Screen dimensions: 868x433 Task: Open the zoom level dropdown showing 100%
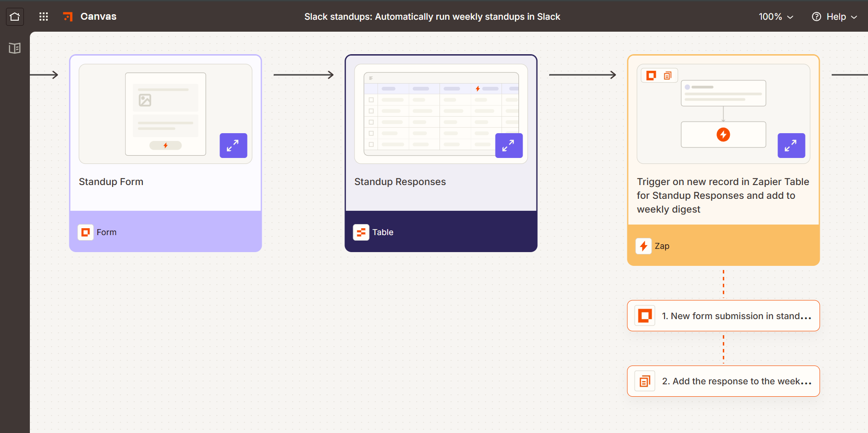(x=776, y=17)
